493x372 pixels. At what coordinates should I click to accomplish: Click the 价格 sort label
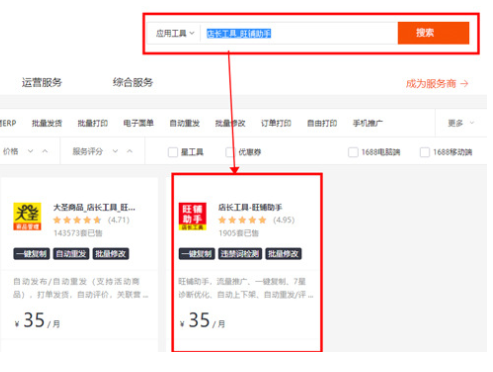pyautogui.click(x=10, y=152)
